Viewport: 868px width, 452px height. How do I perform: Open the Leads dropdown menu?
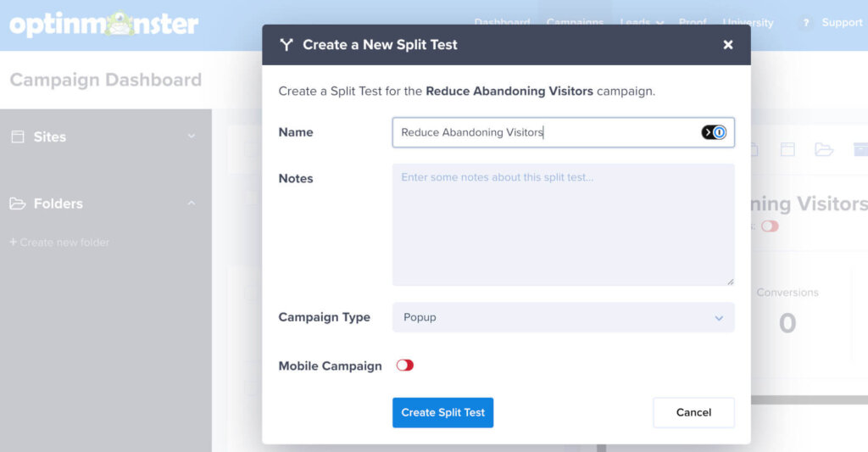tap(642, 23)
